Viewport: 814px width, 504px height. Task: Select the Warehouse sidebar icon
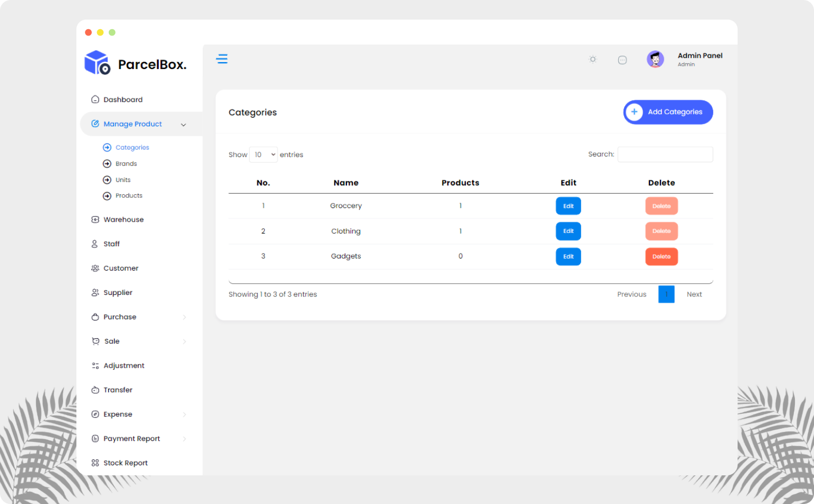[x=94, y=219]
